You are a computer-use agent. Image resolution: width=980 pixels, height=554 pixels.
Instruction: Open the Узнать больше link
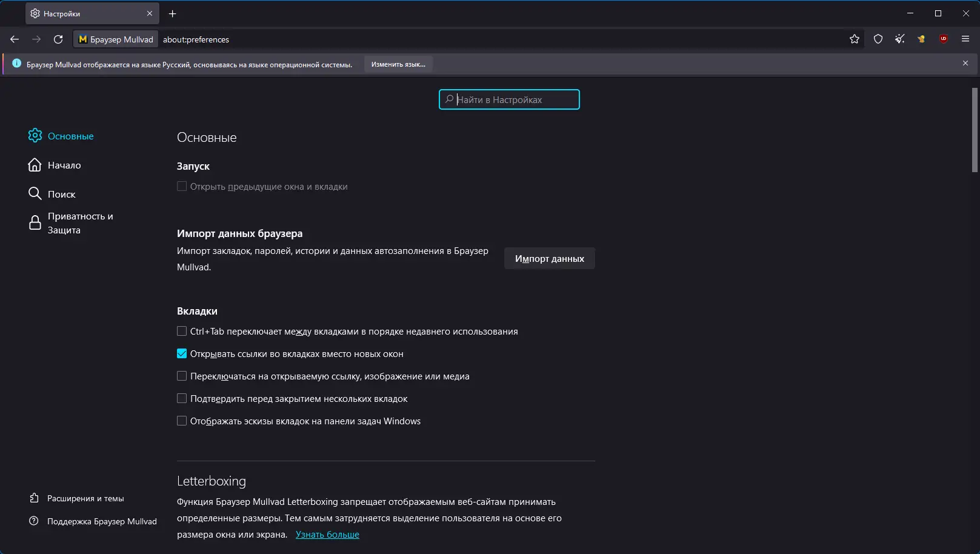[x=327, y=535]
